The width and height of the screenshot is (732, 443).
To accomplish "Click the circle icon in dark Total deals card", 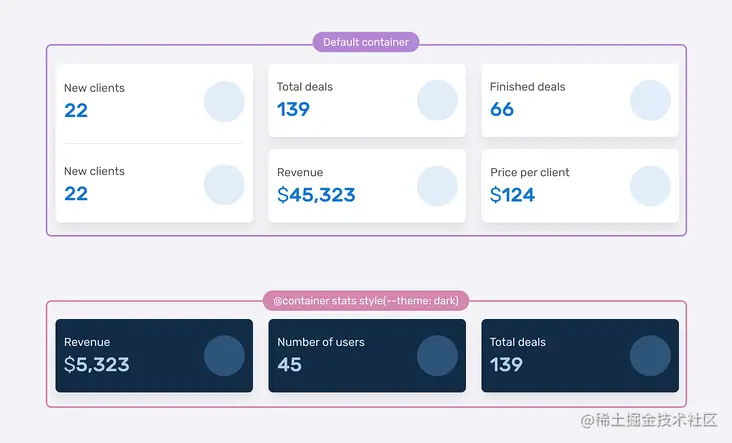I will coord(650,356).
